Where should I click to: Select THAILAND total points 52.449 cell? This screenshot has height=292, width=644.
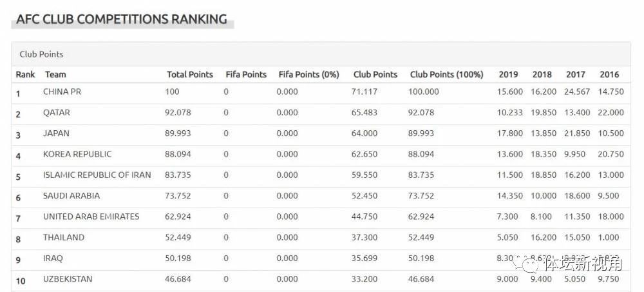point(178,237)
